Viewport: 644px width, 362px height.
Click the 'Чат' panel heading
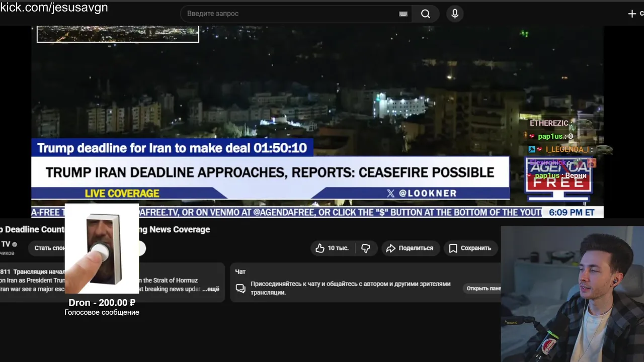click(x=240, y=271)
